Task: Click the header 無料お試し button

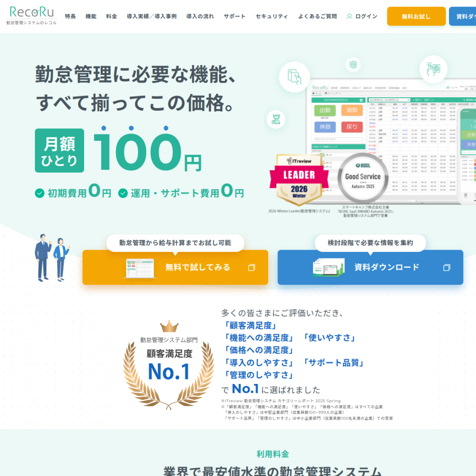Action: pos(416,16)
